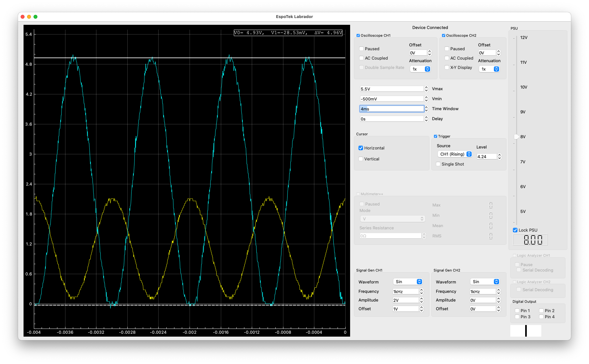Enable the Vertical cursor
The image size is (589, 364).
pos(361,159)
